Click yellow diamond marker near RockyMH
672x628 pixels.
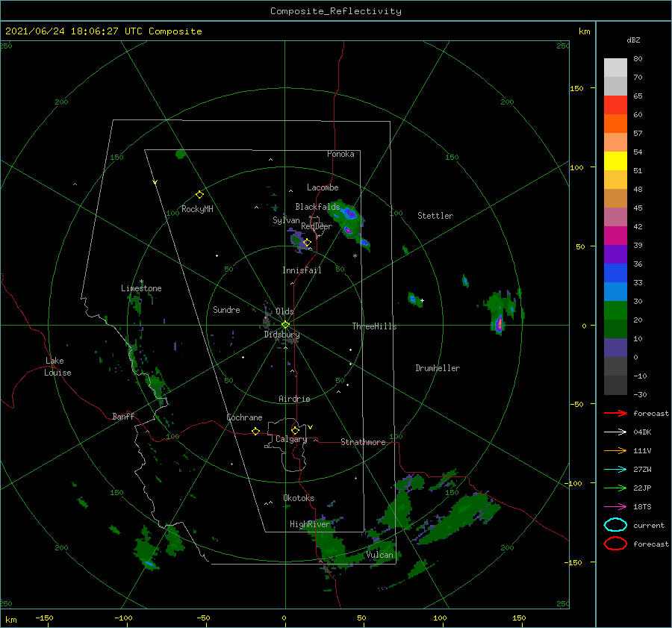199,194
